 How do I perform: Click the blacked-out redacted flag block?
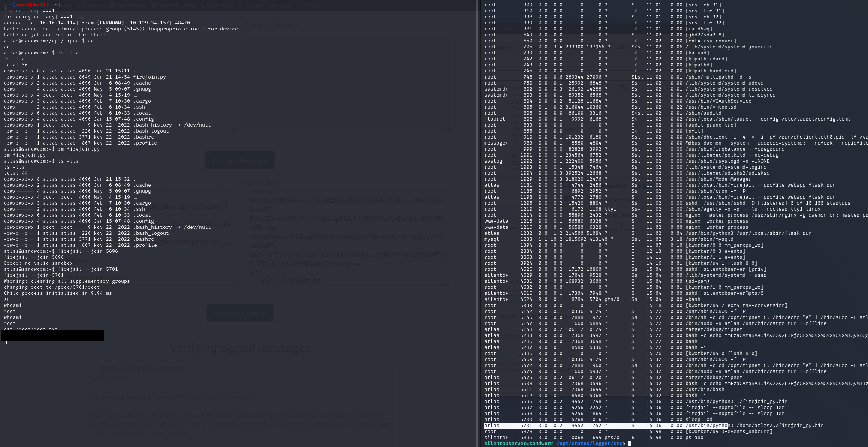[x=53, y=335]
